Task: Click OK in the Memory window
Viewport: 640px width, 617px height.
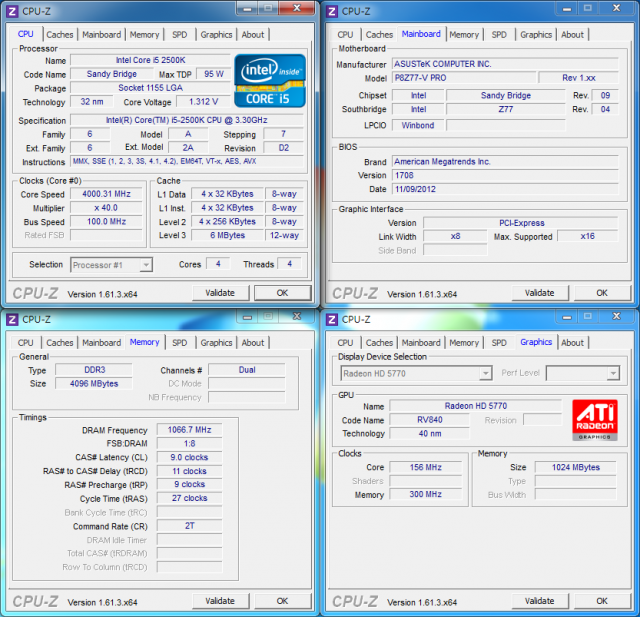Action: point(282,601)
